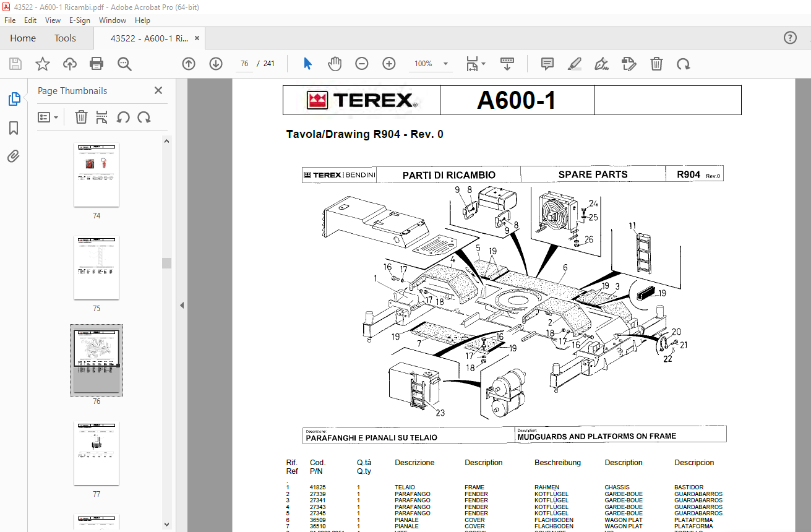Click 'MUDGUARDS AND PLATFORMS ON FRAME' text
This screenshot has height=532, width=811.
[x=596, y=436]
